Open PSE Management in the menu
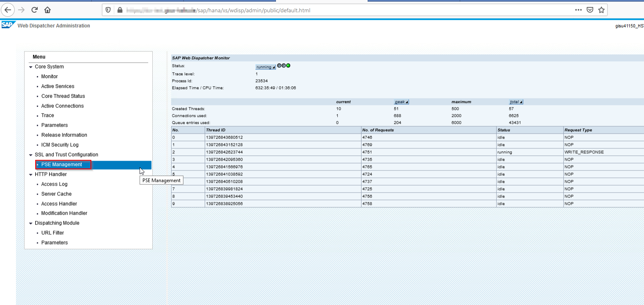Screen dimensions: 644x305 pyautogui.click(x=61, y=165)
